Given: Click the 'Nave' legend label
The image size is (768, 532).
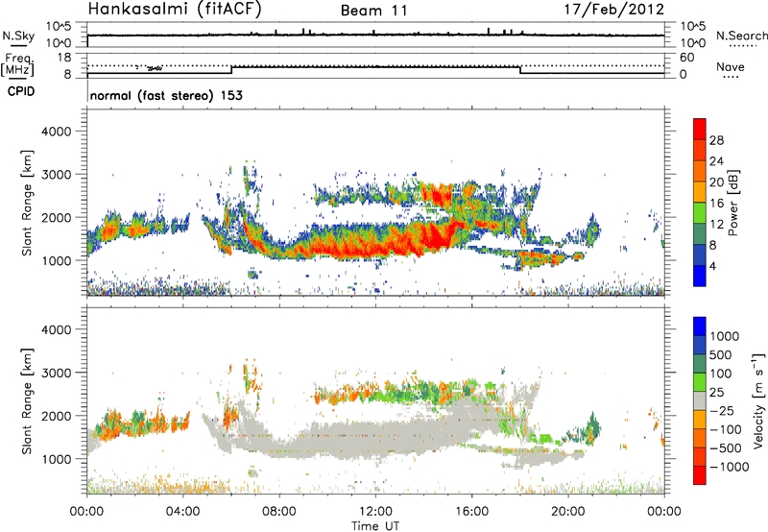Looking at the screenshot, I should [x=731, y=66].
